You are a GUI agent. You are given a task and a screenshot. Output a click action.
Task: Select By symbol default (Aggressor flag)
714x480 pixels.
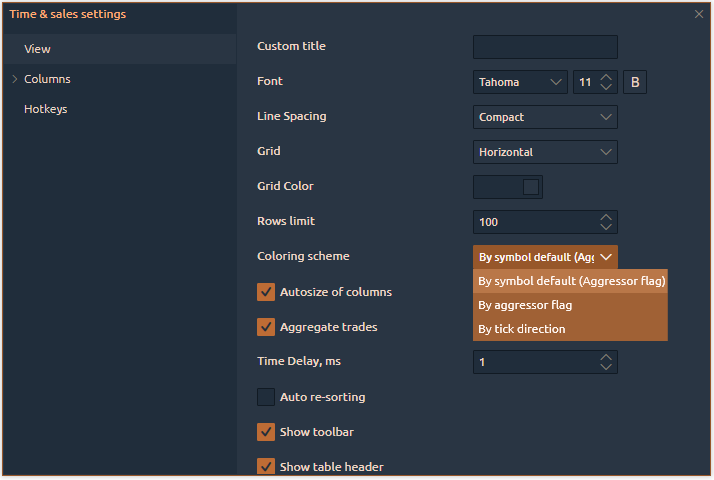point(570,281)
